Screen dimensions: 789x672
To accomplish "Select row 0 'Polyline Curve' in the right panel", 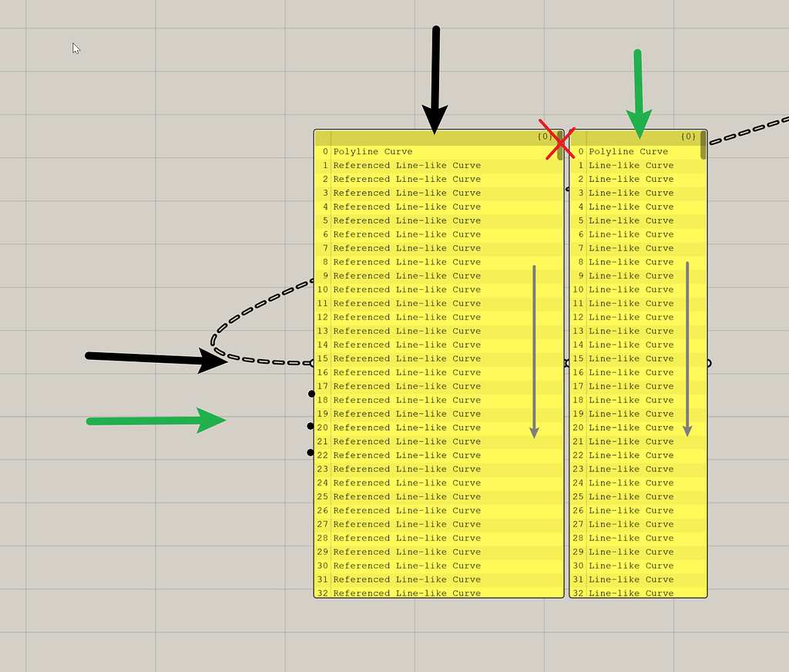I will 632,151.
